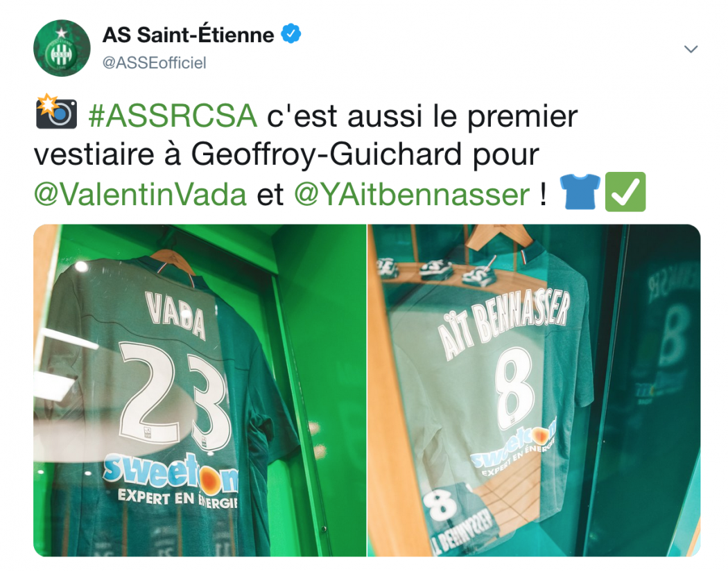Open the Vada number 23 jersey photo
The image size is (728, 571).
click(x=200, y=390)
